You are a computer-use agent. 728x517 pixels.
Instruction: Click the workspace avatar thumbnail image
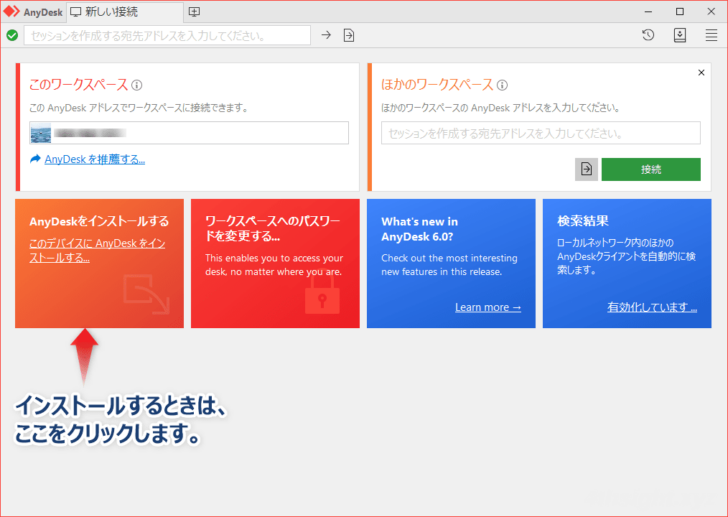41,133
